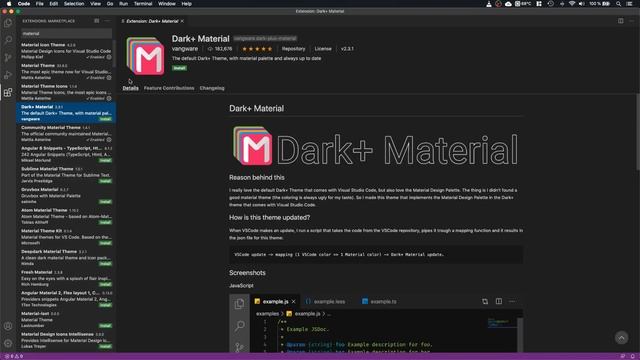
Task: Open the View menu
Action: (96, 4)
